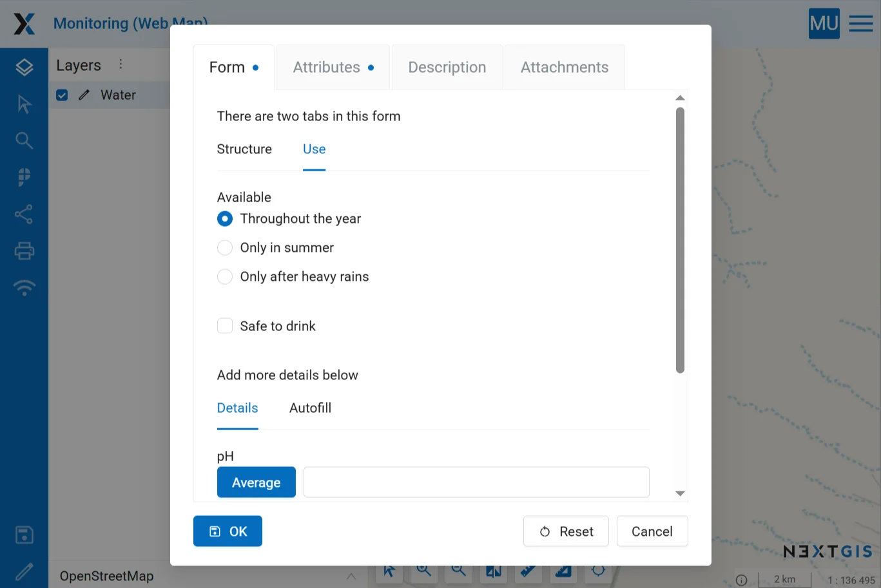Open the print tool in left sidebar
The height and width of the screenshot is (588, 881).
coord(24,251)
